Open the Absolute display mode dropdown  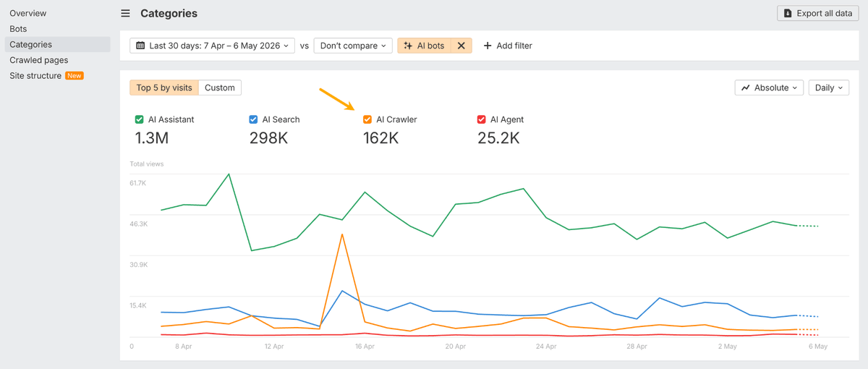770,88
